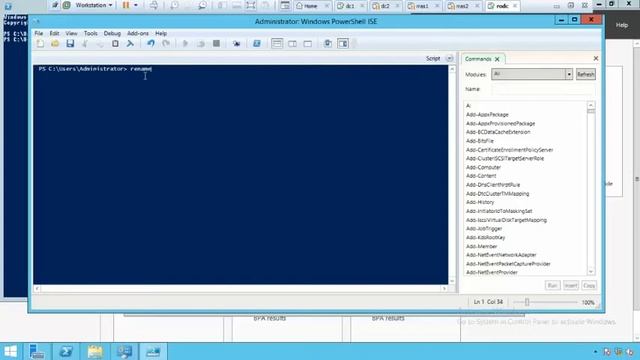Select Add-Member command
Screen dimensions: 640x360
pos(482,247)
